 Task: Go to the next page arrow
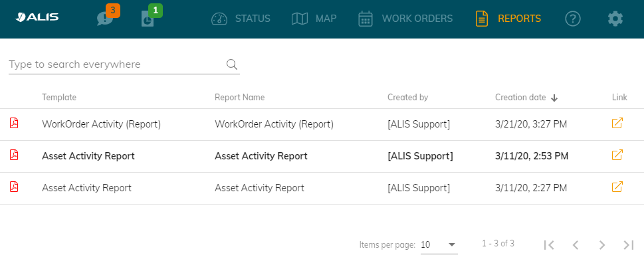click(601, 245)
